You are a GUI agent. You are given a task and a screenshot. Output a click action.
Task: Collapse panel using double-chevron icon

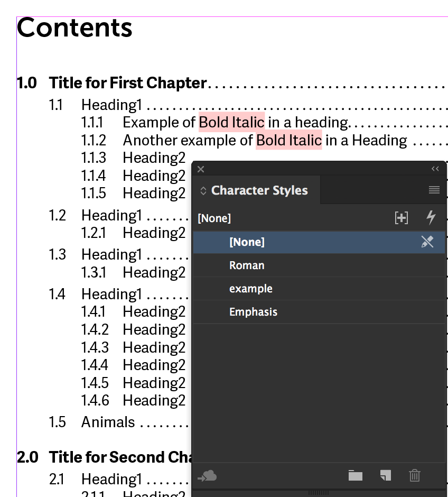tap(435, 169)
